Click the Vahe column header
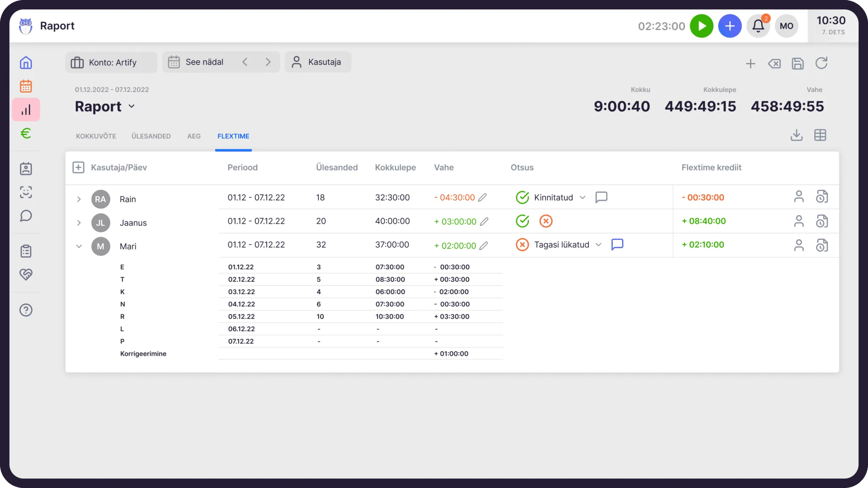The image size is (868, 488). coord(444,167)
